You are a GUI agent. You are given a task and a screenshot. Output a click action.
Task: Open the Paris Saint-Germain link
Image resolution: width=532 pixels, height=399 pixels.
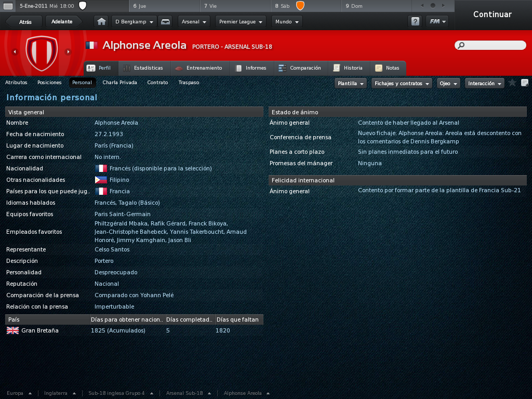(123, 214)
